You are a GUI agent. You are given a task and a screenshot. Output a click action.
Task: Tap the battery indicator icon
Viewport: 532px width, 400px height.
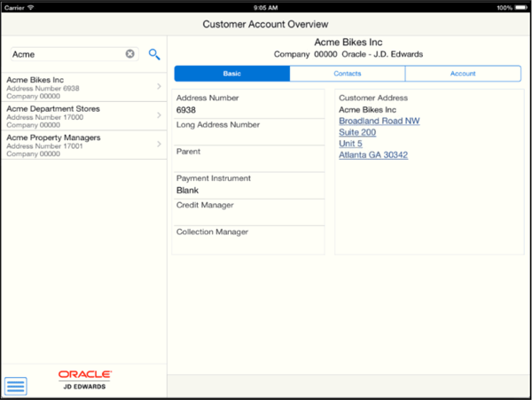(520, 7)
